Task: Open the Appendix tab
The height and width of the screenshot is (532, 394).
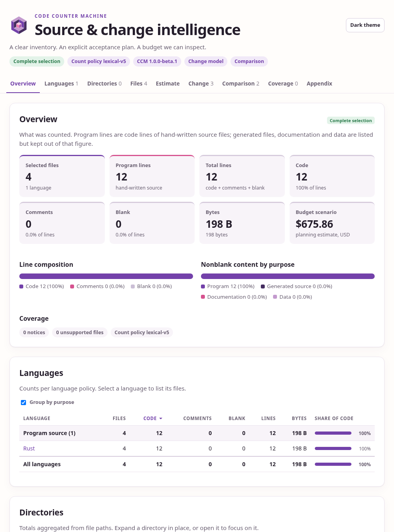Action: [319, 84]
